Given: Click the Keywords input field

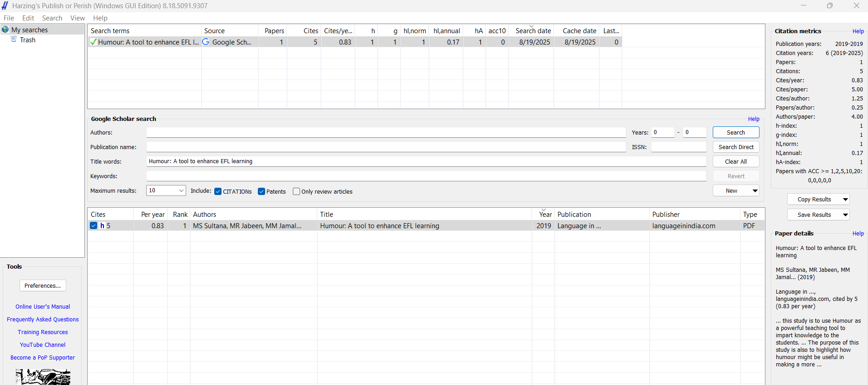Looking at the screenshot, I should [x=426, y=176].
